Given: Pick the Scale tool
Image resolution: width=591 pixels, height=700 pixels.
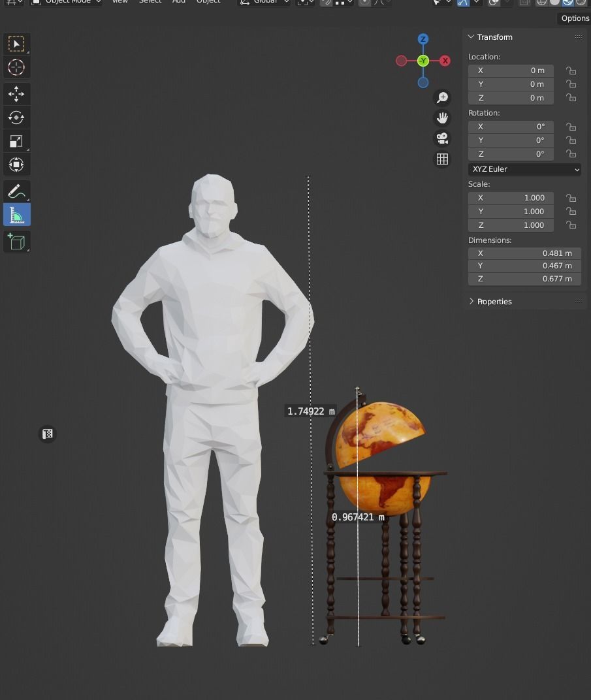Looking at the screenshot, I should pos(16,141).
